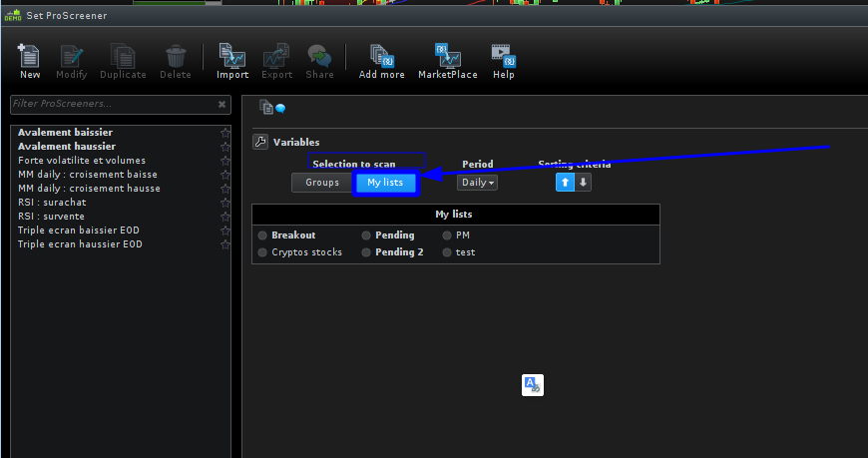The width and height of the screenshot is (868, 458).
Task: Click the Variables wrench icon
Action: [260, 142]
